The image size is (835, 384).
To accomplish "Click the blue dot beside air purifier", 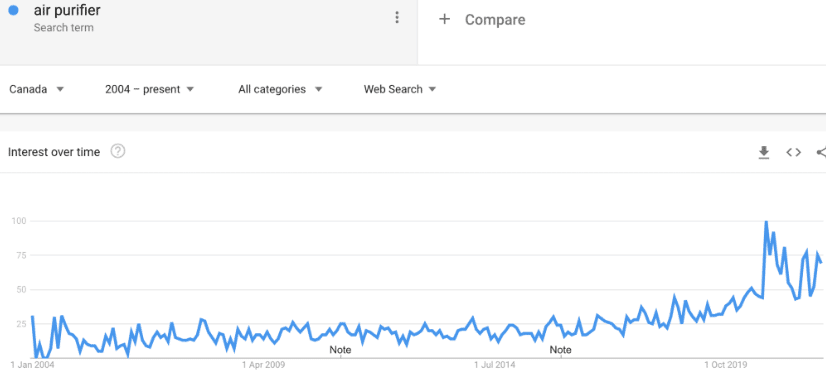I will click(x=13, y=10).
